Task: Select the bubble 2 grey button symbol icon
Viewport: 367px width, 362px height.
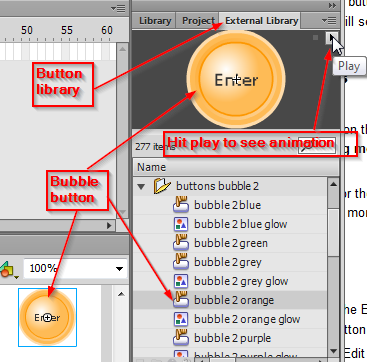Action: [x=181, y=262]
